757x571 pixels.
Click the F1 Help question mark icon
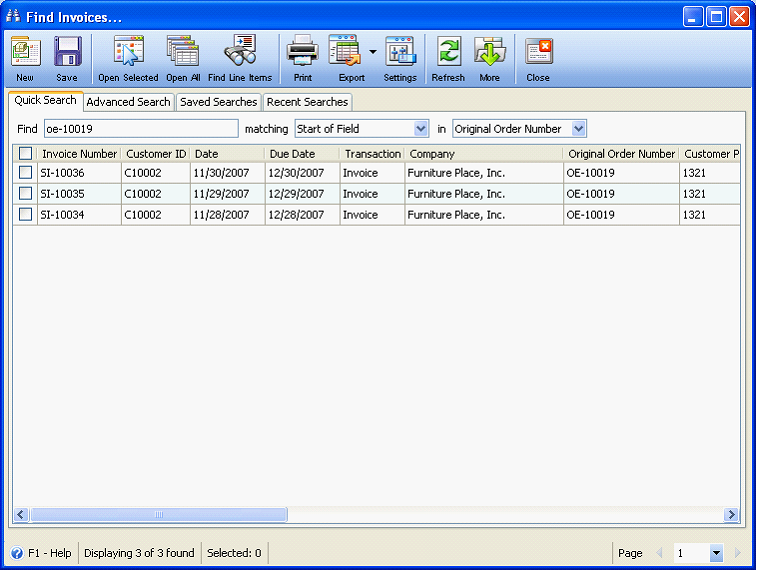tap(17, 553)
